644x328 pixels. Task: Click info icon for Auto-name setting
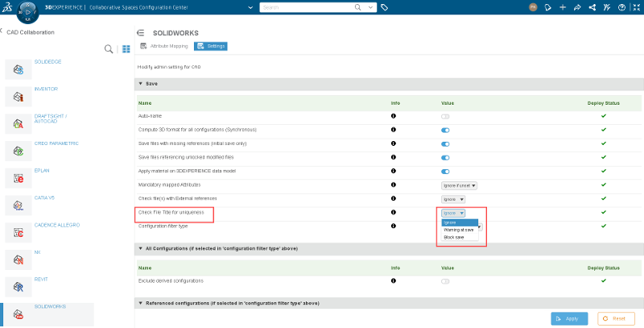pos(394,116)
